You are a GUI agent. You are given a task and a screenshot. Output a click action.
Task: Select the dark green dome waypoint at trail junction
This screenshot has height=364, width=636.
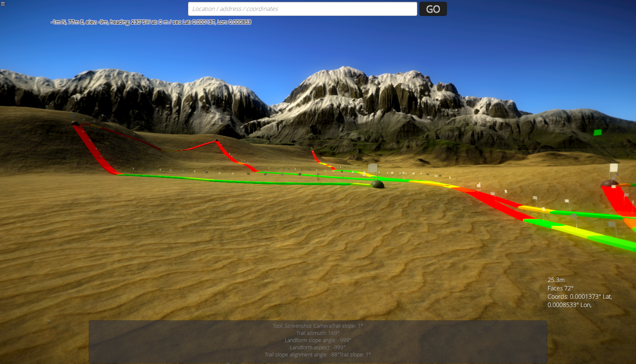(x=377, y=185)
